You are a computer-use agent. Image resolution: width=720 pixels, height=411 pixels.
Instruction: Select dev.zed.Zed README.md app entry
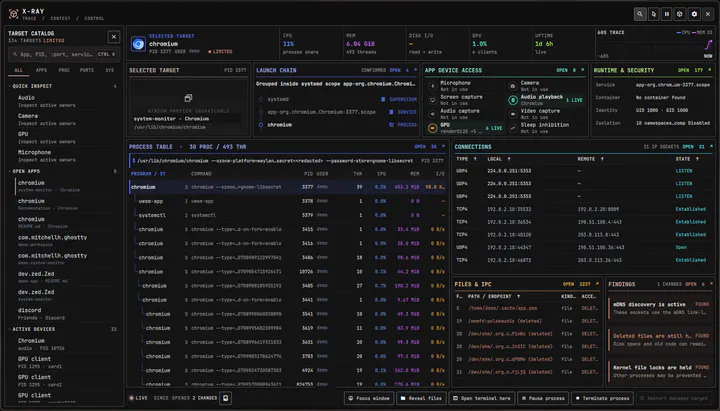(x=64, y=277)
